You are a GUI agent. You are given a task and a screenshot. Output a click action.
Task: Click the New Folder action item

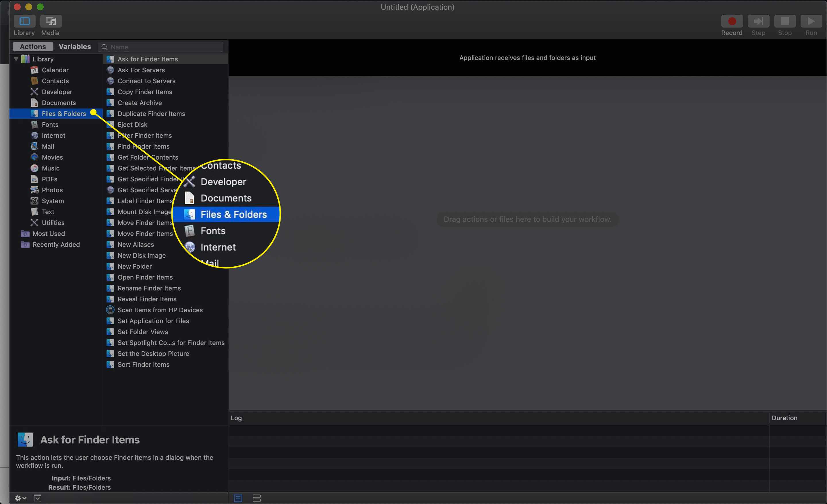[x=134, y=266]
